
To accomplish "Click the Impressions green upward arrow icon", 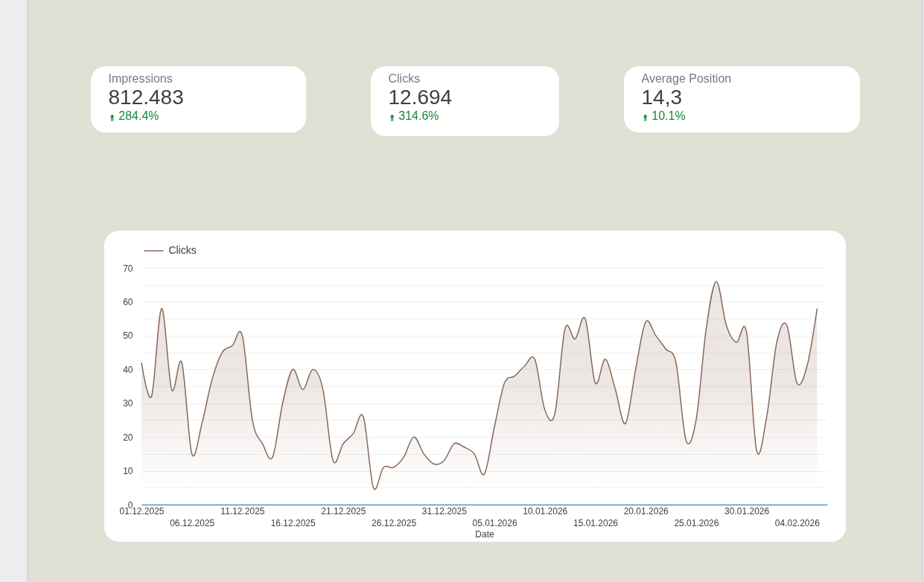I will (x=112, y=117).
